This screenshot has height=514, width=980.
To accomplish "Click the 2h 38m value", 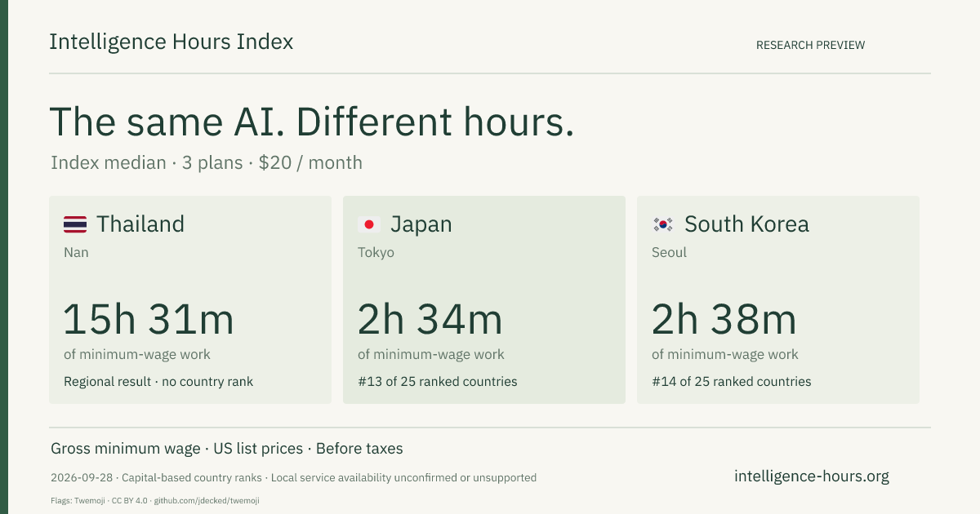I will pos(724,319).
